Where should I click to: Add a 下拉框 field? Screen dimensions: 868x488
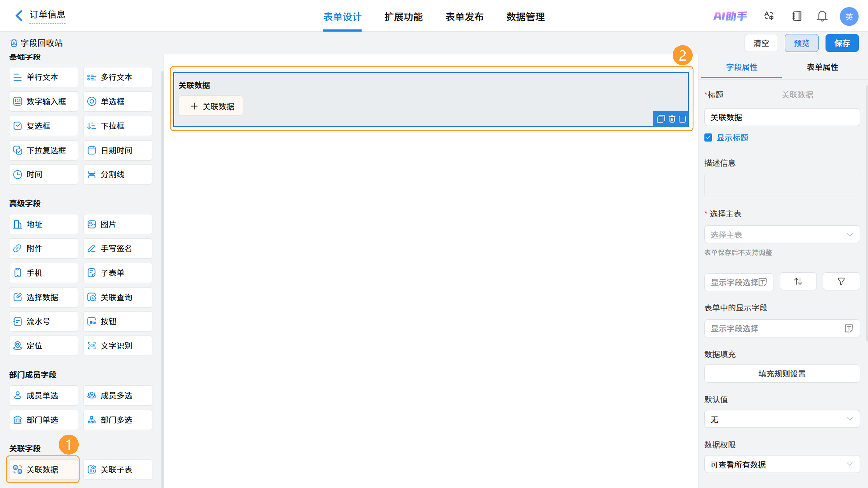tap(118, 126)
